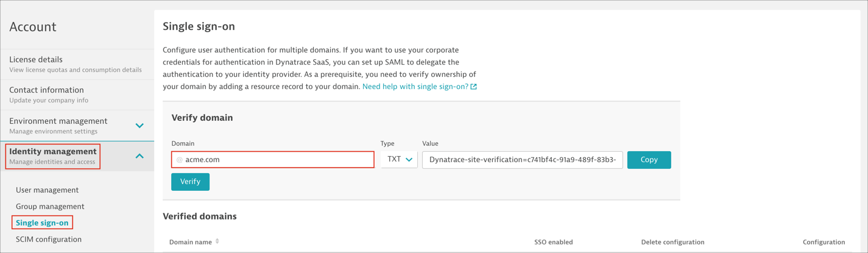The height and width of the screenshot is (253, 868).
Task: Open User management page
Action: coord(47,190)
